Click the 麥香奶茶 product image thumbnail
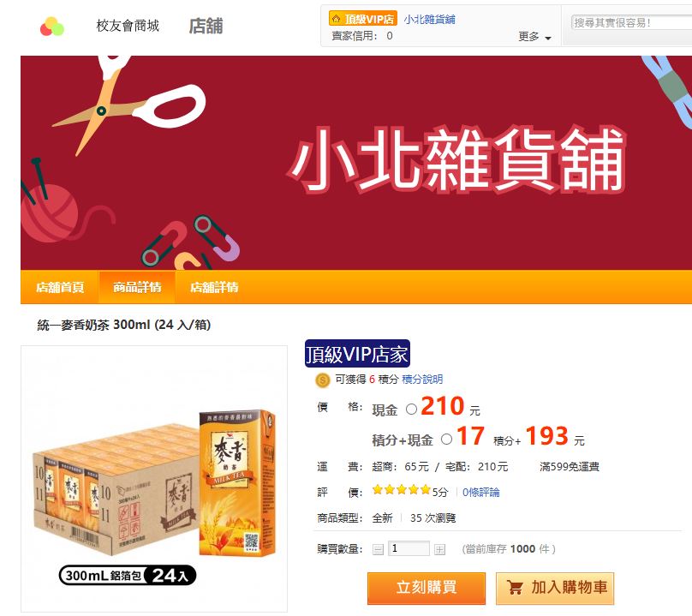 point(154,479)
